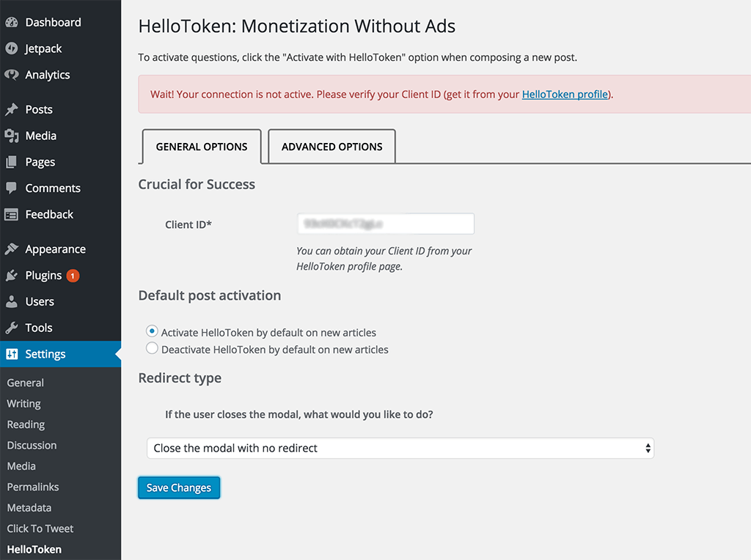Click the Media library icon
The width and height of the screenshot is (751, 560).
tap(12, 136)
